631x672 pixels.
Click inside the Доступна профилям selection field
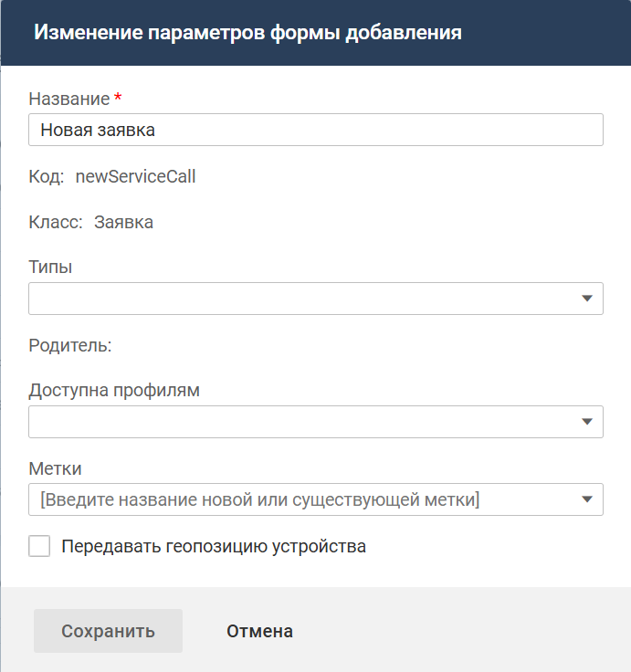click(x=301, y=422)
